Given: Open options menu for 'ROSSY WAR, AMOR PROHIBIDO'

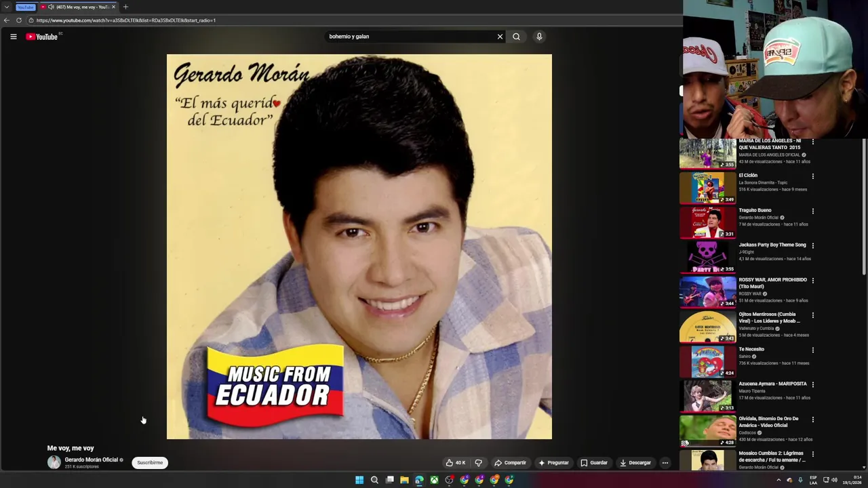Looking at the screenshot, I should coord(813,281).
